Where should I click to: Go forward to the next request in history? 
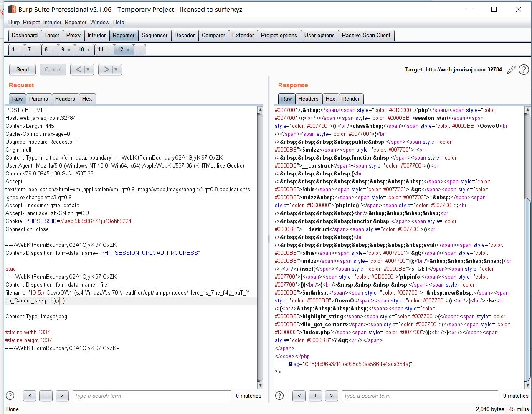[106, 69]
